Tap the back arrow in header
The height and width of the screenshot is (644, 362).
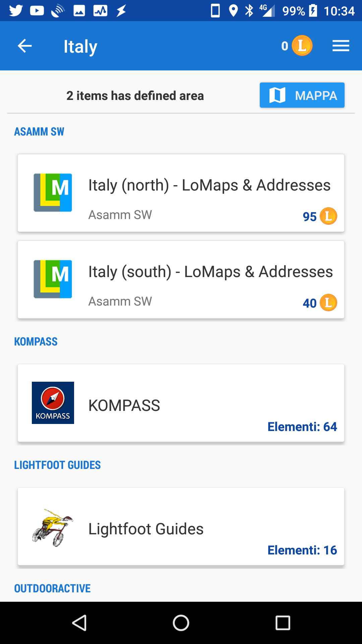[25, 46]
